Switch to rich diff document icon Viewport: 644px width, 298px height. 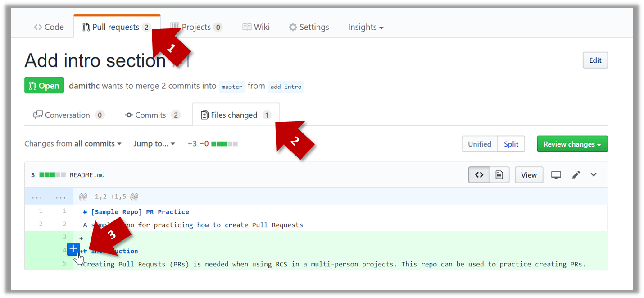[x=499, y=175]
